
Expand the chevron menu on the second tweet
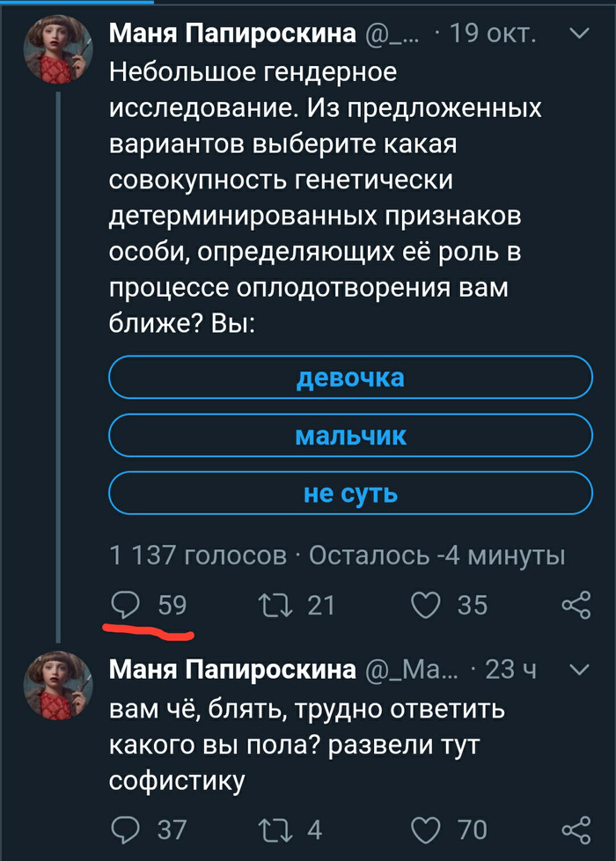579,670
